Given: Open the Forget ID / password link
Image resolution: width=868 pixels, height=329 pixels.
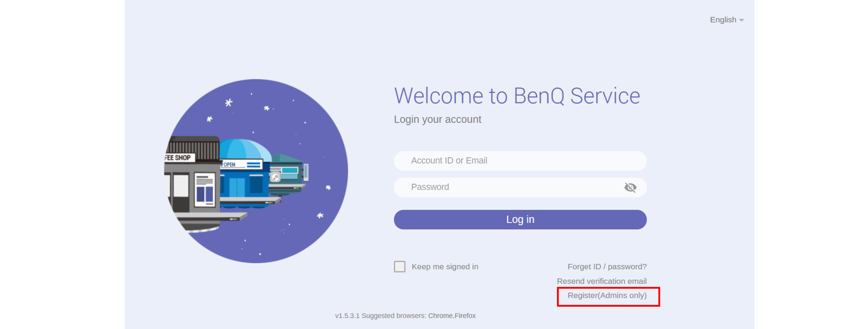Looking at the screenshot, I should point(607,267).
